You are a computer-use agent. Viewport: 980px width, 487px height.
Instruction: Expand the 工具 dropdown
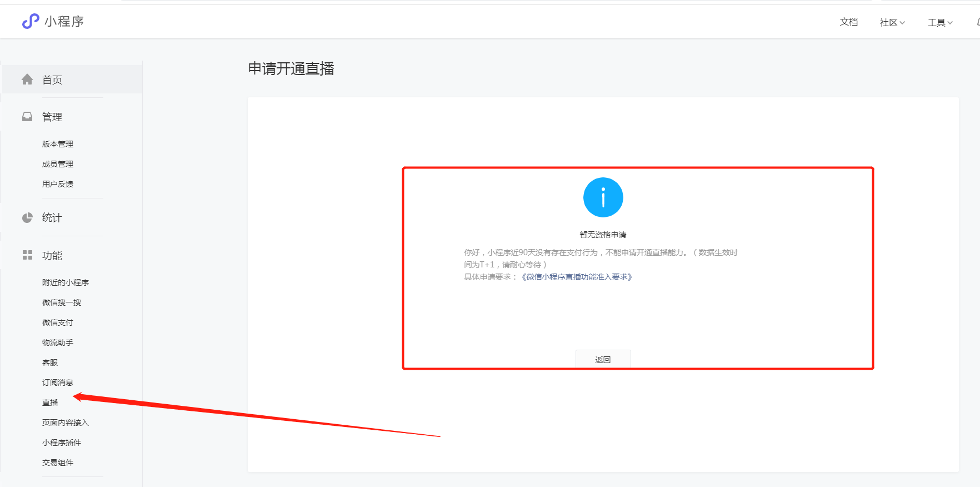[940, 22]
